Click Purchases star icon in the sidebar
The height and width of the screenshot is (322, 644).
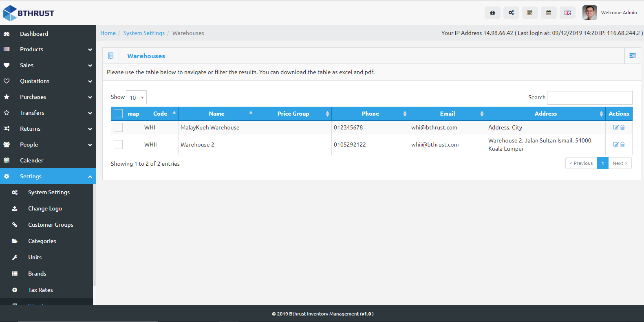pyautogui.click(x=7, y=97)
